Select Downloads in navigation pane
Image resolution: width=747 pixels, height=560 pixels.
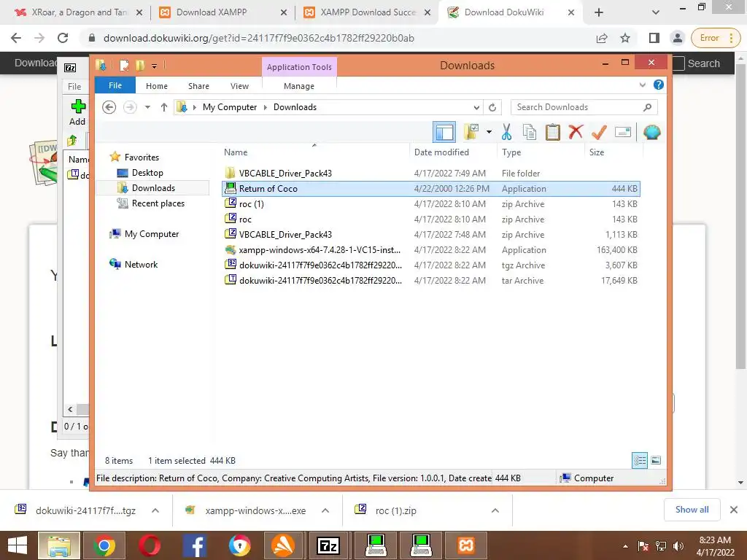(x=153, y=187)
